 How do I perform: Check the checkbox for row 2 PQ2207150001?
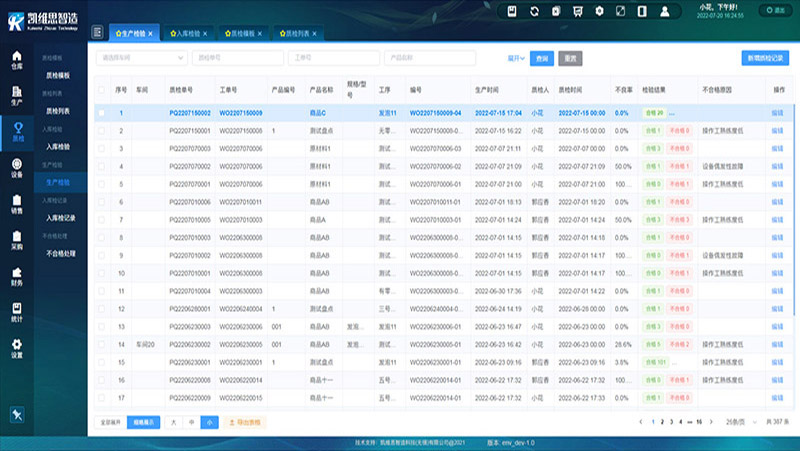[102, 131]
